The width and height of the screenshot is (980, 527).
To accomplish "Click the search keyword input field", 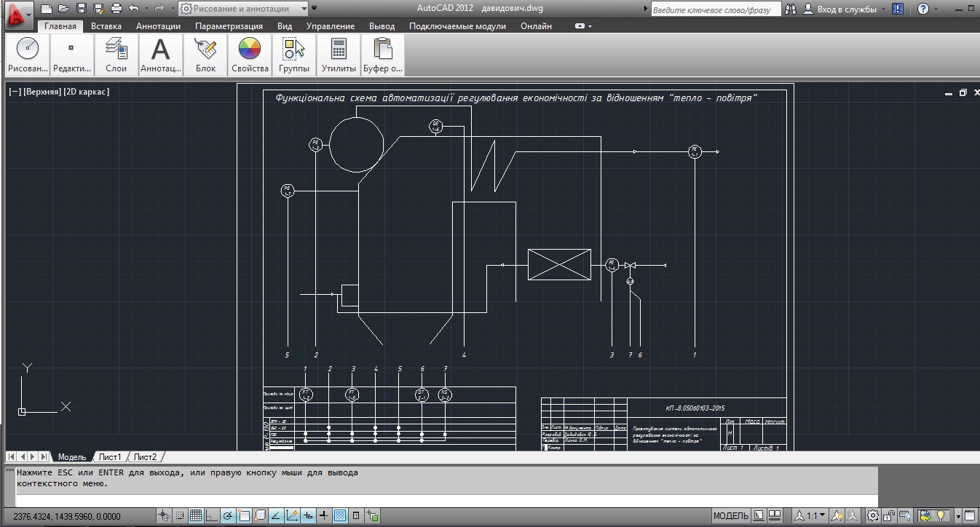I will coord(715,10).
